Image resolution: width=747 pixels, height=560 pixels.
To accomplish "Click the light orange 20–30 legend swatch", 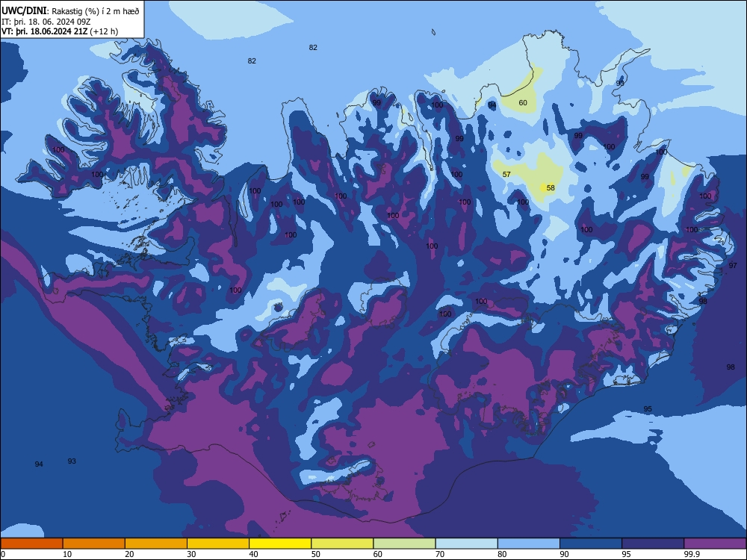I will click(x=156, y=544).
